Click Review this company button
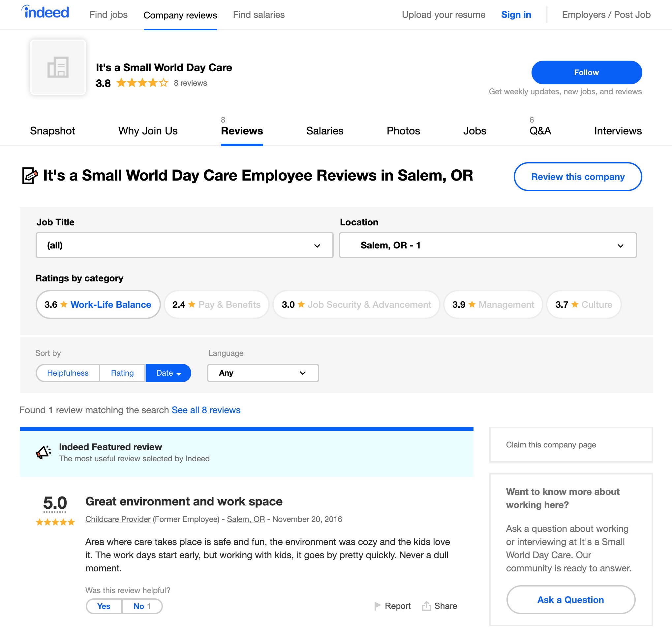This screenshot has height=630, width=672. [x=578, y=177]
